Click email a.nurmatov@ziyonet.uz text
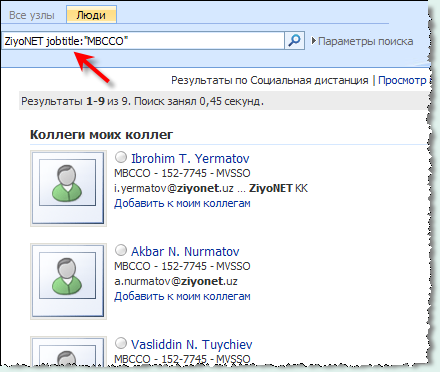This screenshot has width=440, height=372. tap(176, 281)
